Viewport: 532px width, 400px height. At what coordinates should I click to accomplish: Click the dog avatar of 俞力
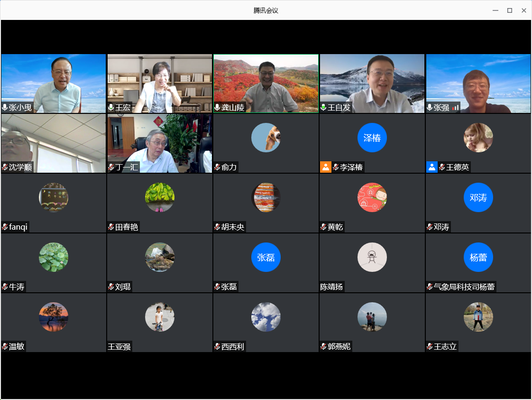[266, 138]
